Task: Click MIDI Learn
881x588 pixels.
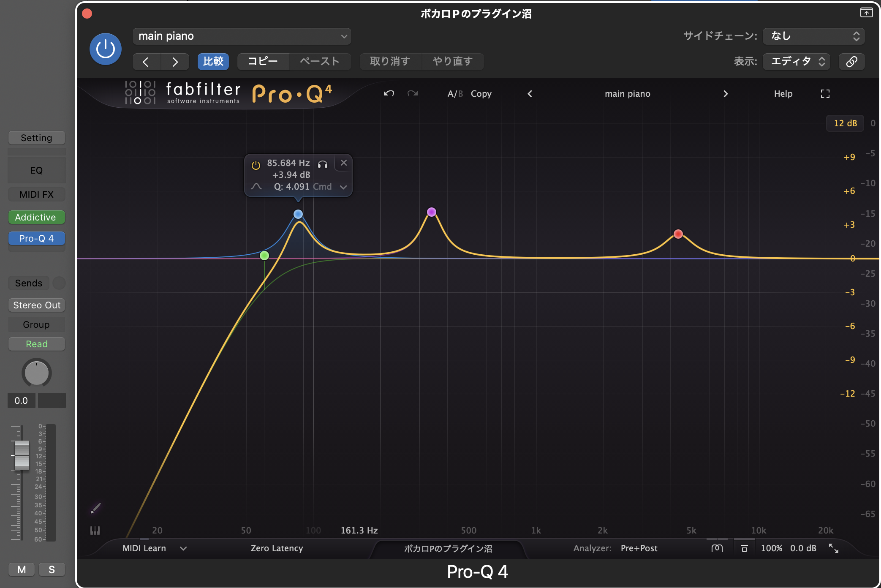Action: click(x=144, y=548)
